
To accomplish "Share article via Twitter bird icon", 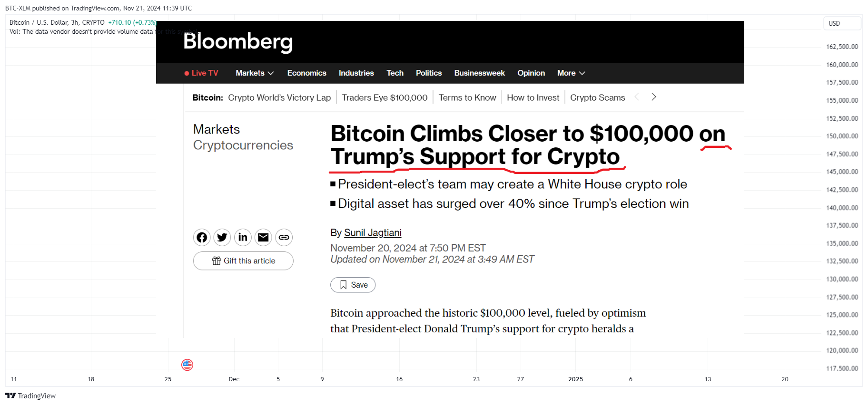I will (222, 237).
